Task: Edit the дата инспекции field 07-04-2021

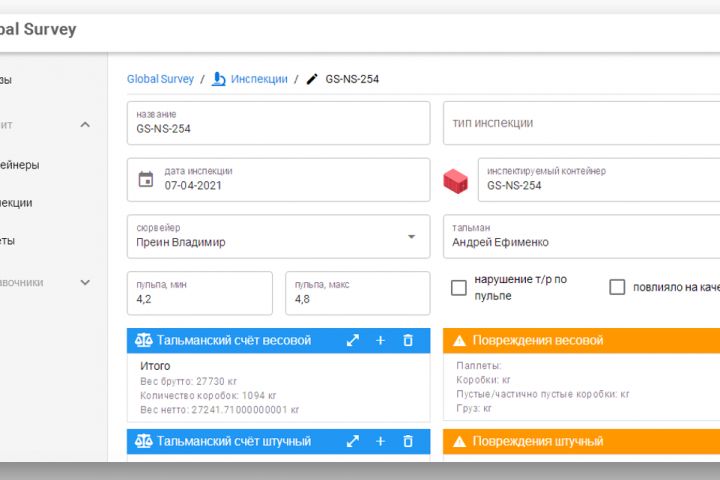Action: pos(278,180)
